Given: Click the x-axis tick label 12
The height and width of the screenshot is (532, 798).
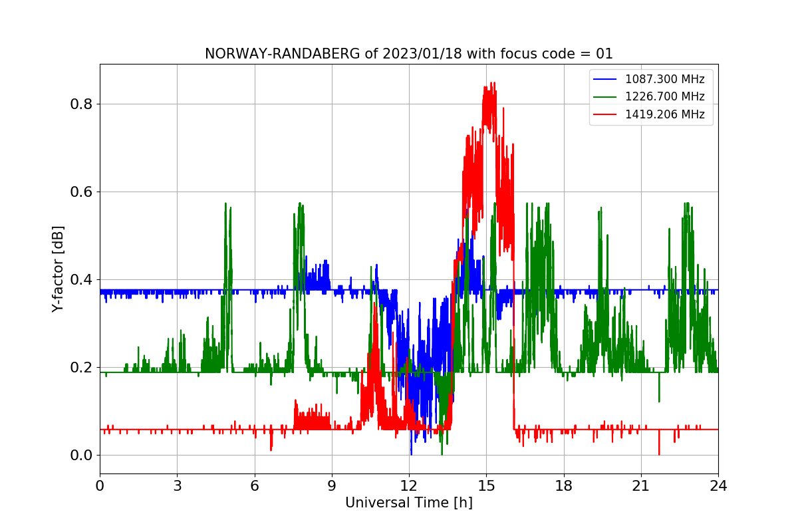Looking at the screenshot, I should (x=409, y=485).
